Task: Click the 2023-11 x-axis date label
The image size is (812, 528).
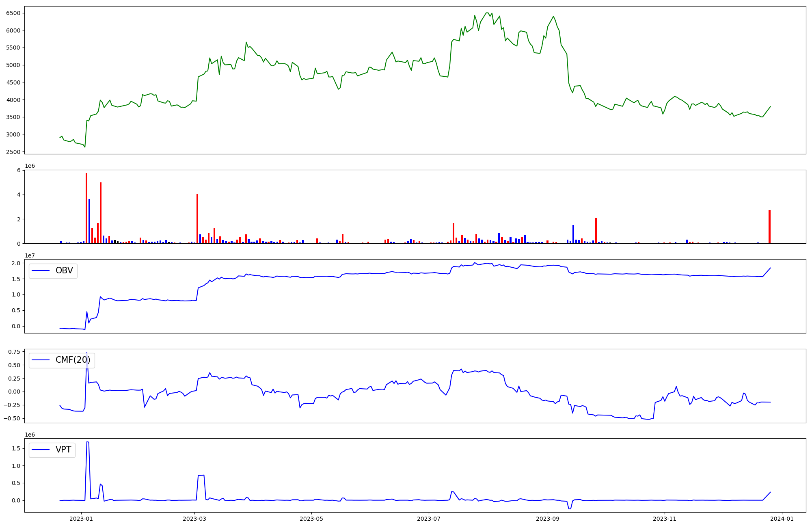Action: [665, 519]
